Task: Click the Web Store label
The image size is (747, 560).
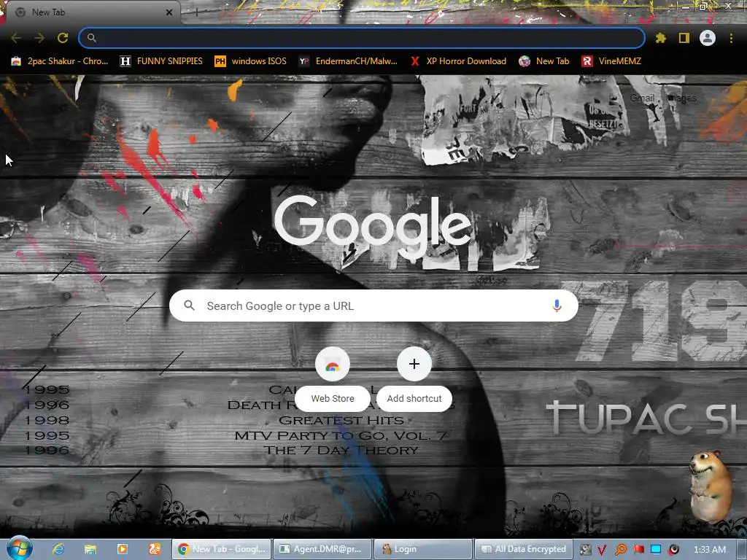Action: 333,399
